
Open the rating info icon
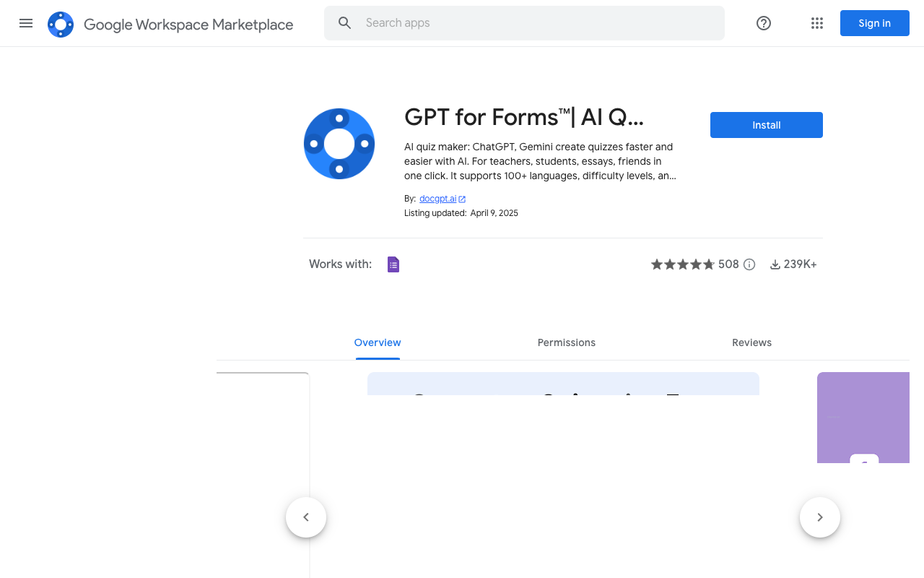click(x=749, y=264)
